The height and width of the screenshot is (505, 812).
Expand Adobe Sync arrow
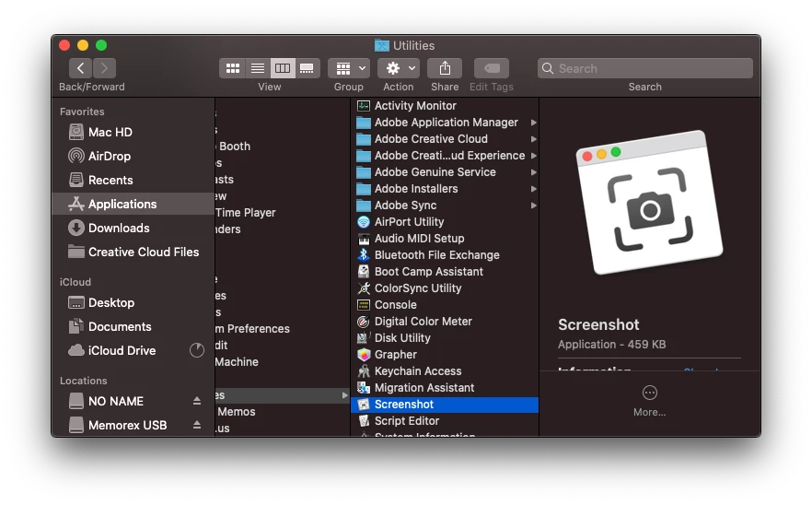pyautogui.click(x=533, y=206)
